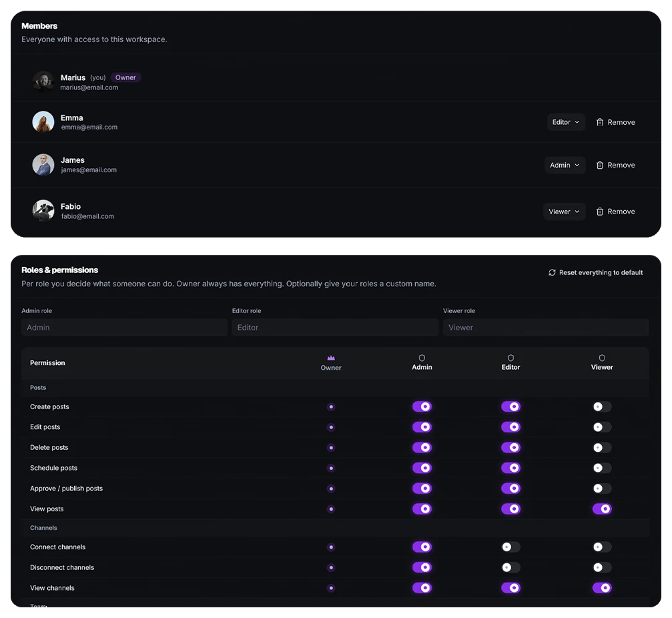Open Fabio's Viewer role dropdown

tap(565, 212)
